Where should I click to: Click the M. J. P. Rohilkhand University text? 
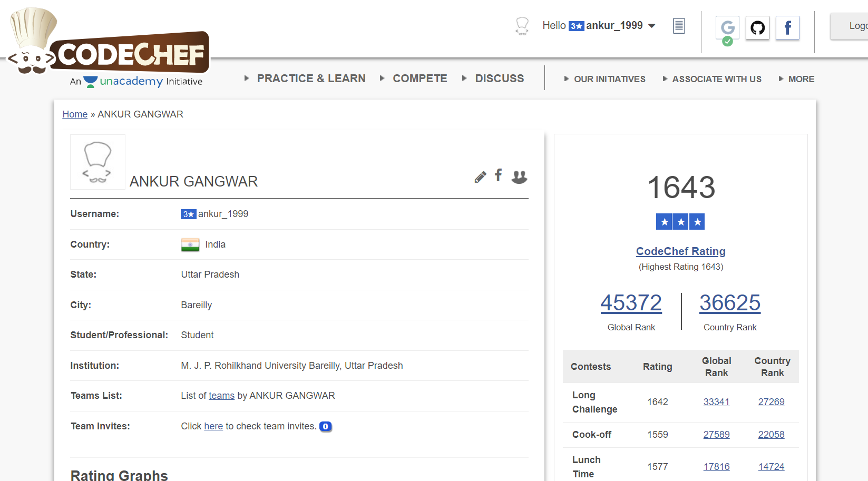(292, 366)
